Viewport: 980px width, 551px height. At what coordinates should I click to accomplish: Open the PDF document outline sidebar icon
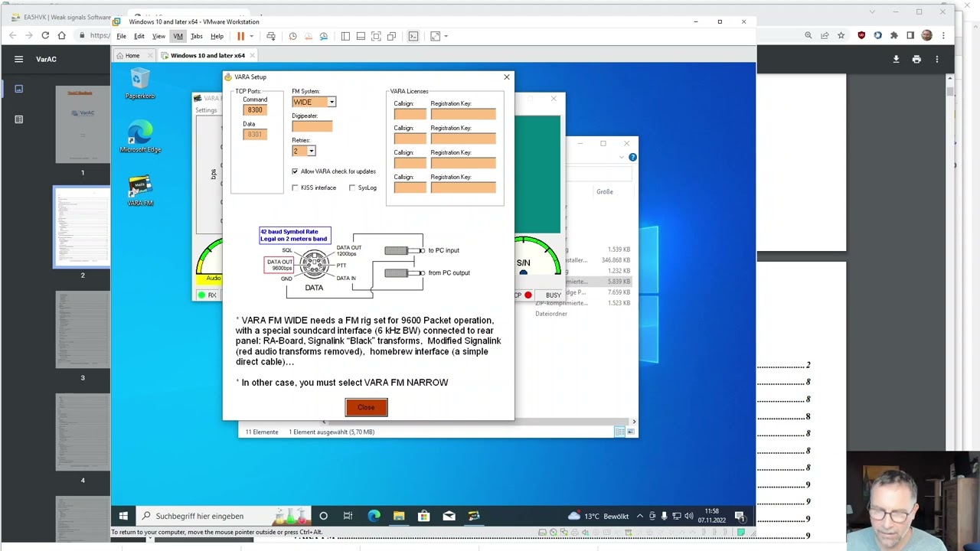pos(19,119)
